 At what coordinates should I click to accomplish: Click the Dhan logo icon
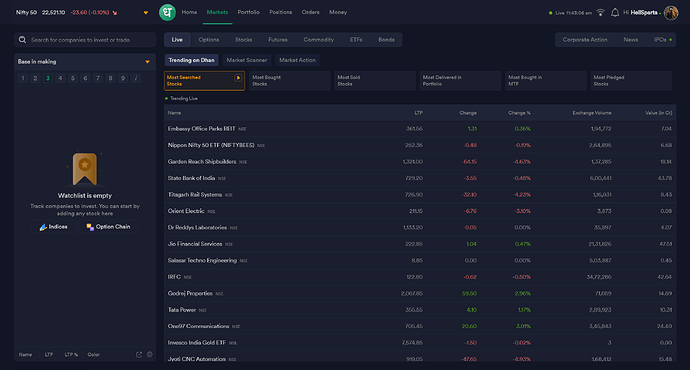point(167,12)
